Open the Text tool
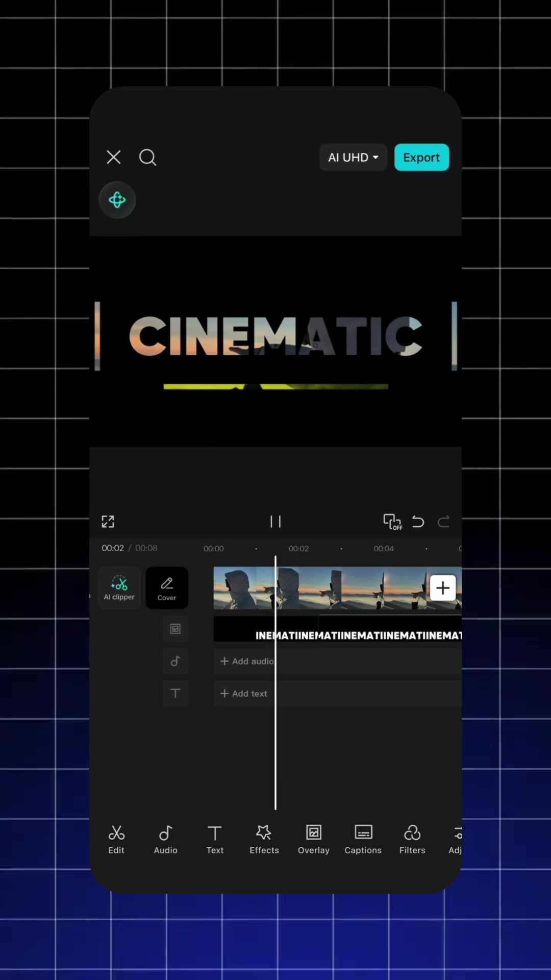 pyautogui.click(x=215, y=839)
